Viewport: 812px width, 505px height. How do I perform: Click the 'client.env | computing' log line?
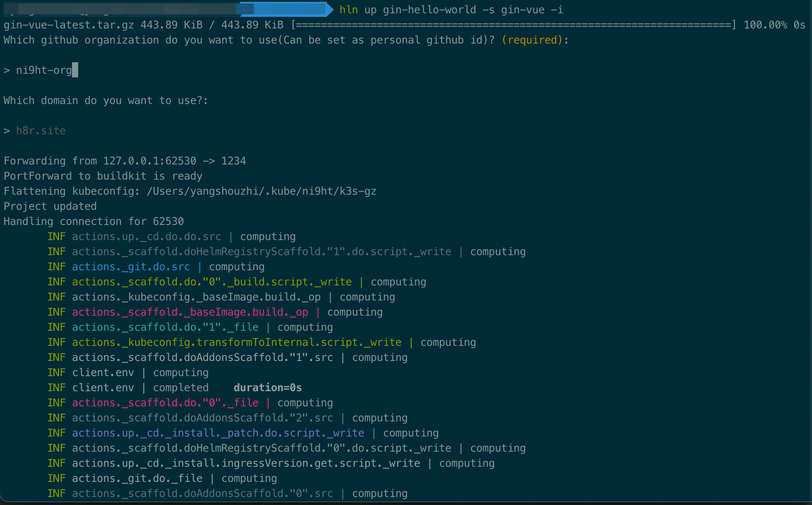point(128,373)
